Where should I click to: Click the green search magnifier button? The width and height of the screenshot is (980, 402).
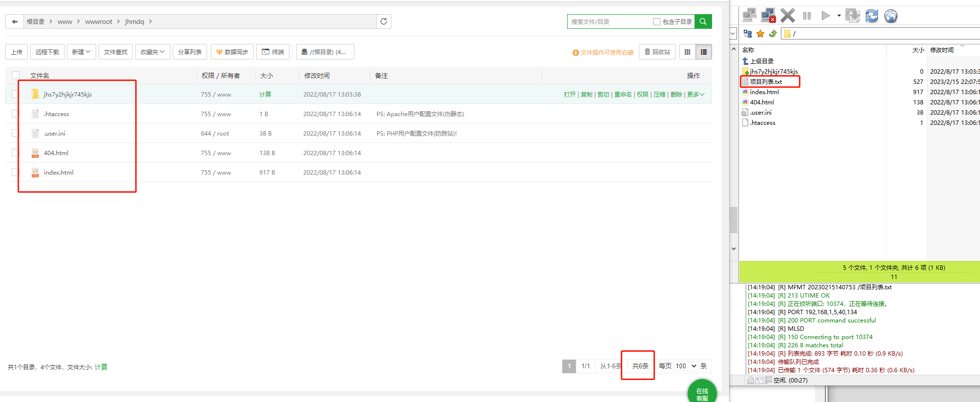point(703,21)
